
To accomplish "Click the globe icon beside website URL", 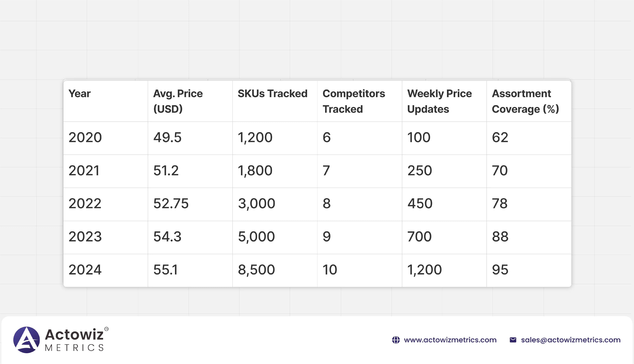I will pos(396,340).
